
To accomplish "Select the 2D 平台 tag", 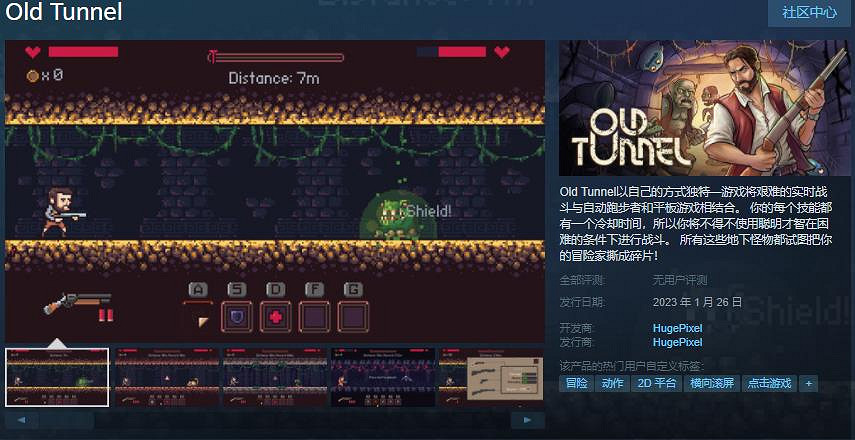I will pyautogui.click(x=657, y=383).
